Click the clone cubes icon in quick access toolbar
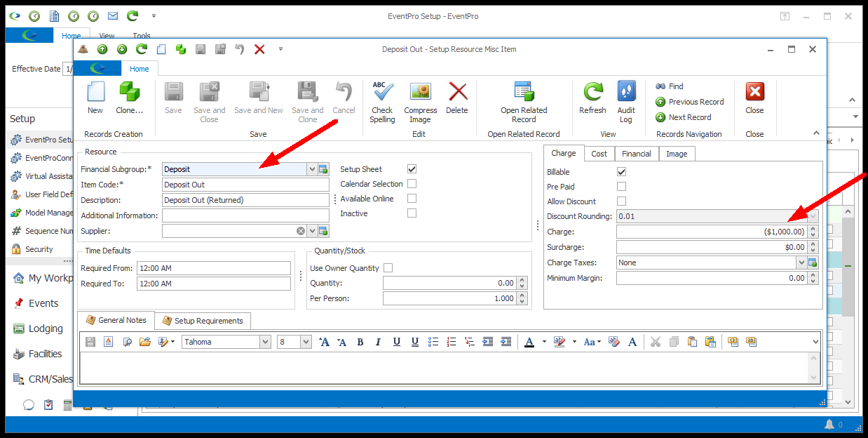 point(181,49)
